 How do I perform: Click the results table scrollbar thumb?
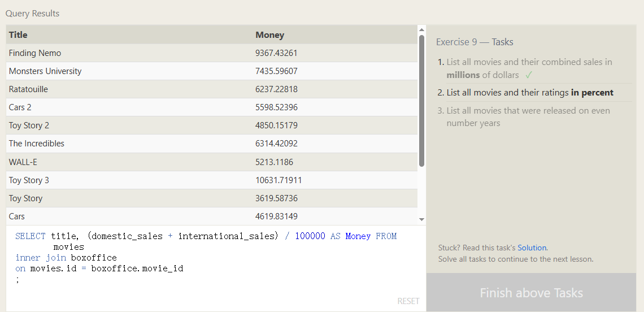click(x=421, y=101)
